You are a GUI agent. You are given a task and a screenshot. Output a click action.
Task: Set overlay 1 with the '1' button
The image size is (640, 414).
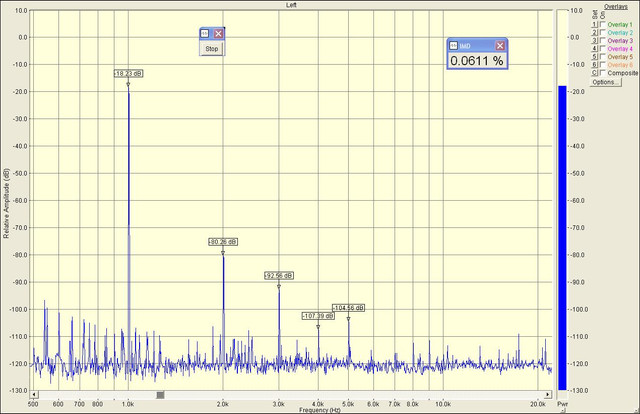[595, 24]
